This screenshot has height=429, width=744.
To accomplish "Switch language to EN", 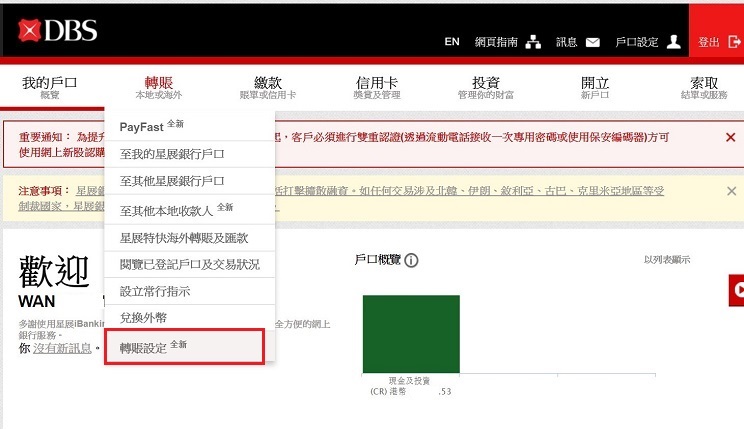I will coord(452,42).
